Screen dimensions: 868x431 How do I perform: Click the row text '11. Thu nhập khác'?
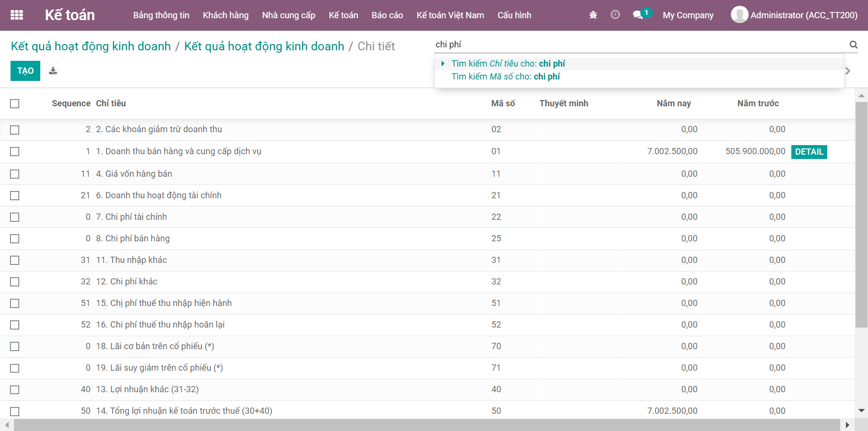[131, 260]
